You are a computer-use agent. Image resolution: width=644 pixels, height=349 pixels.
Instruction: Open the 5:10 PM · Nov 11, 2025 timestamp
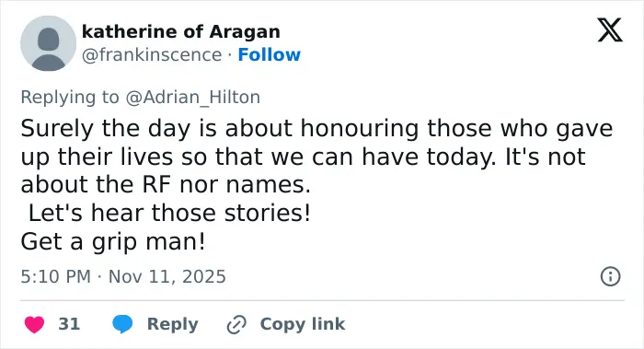pos(123,276)
